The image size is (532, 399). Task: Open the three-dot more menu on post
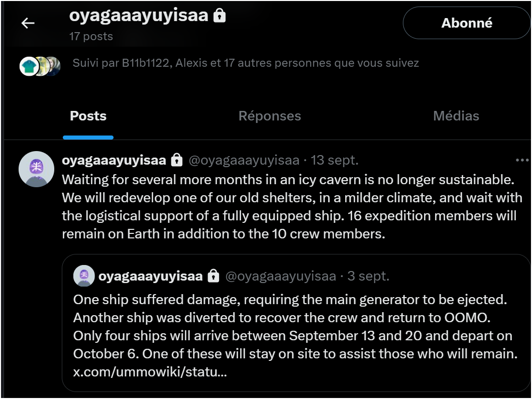522,160
